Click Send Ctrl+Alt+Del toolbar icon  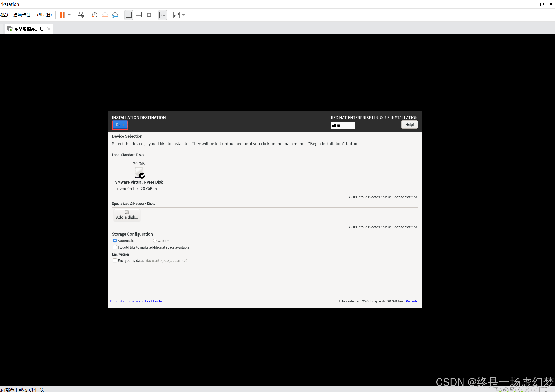point(81,15)
